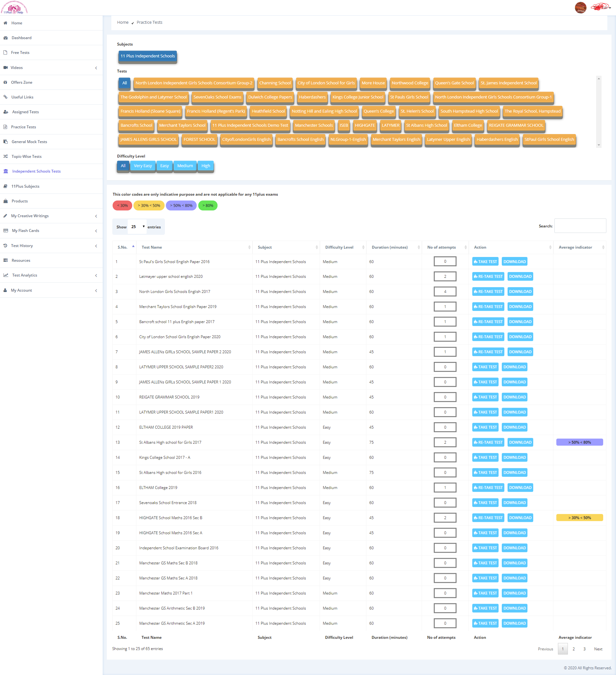Expand the My Account sidebar menu

click(96, 291)
